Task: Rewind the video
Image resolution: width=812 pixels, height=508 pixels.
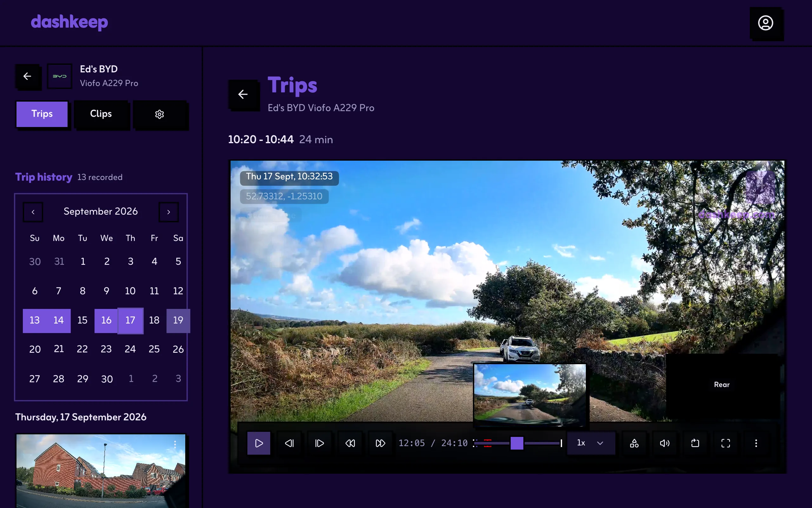Action: click(350, 443)
